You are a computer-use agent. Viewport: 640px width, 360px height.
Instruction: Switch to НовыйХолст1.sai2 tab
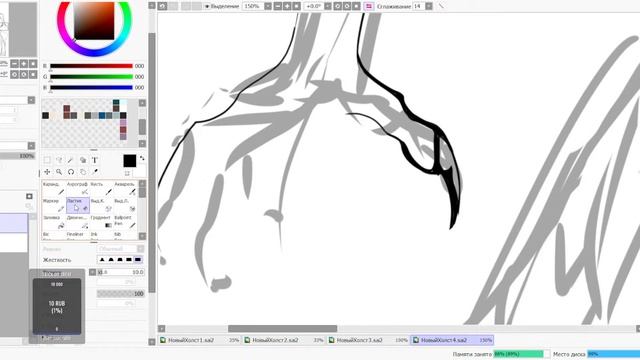click(x=199, y=340)
